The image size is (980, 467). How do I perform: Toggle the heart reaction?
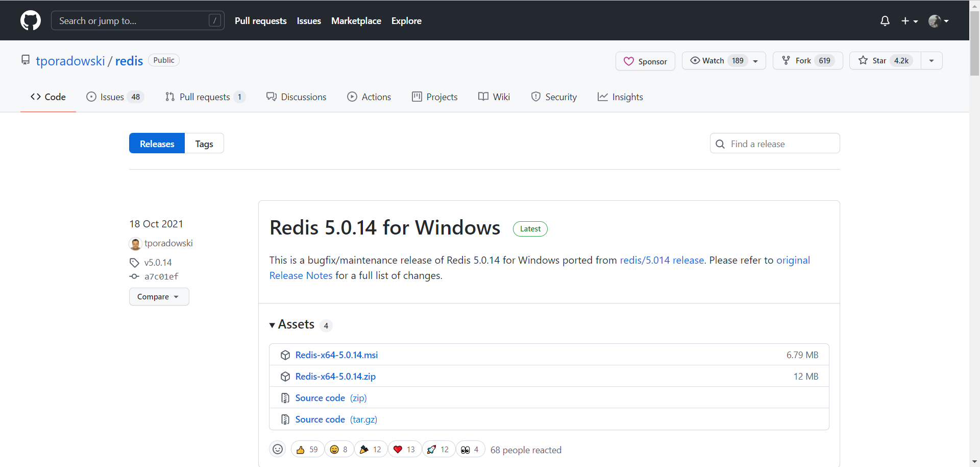point(405,450)
